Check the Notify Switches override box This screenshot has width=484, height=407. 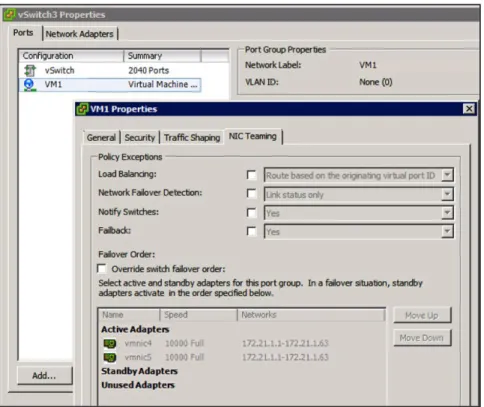(x=251, y=212)
